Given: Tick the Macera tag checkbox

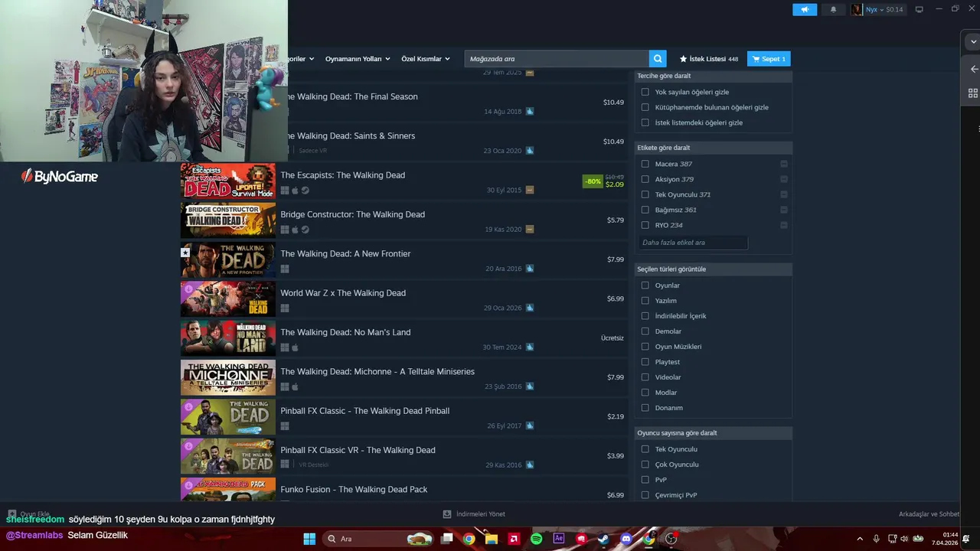Looking at the screenshot, I should tap(645, 164).
